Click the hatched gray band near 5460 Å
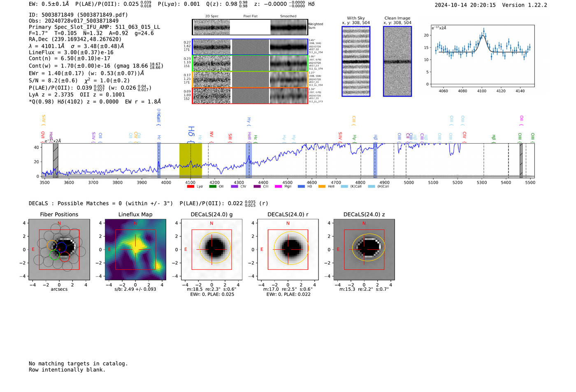This screenshot has width=576, height=392. coord(521,160)
